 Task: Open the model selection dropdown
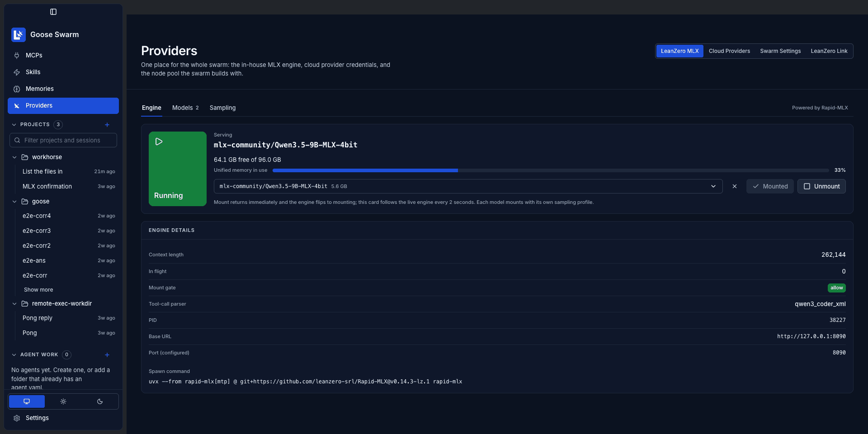tap(468, 186)
